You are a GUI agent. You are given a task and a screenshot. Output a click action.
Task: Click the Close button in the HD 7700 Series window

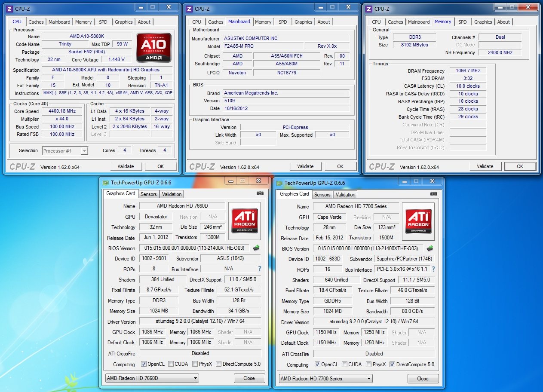tap(423, 379)
